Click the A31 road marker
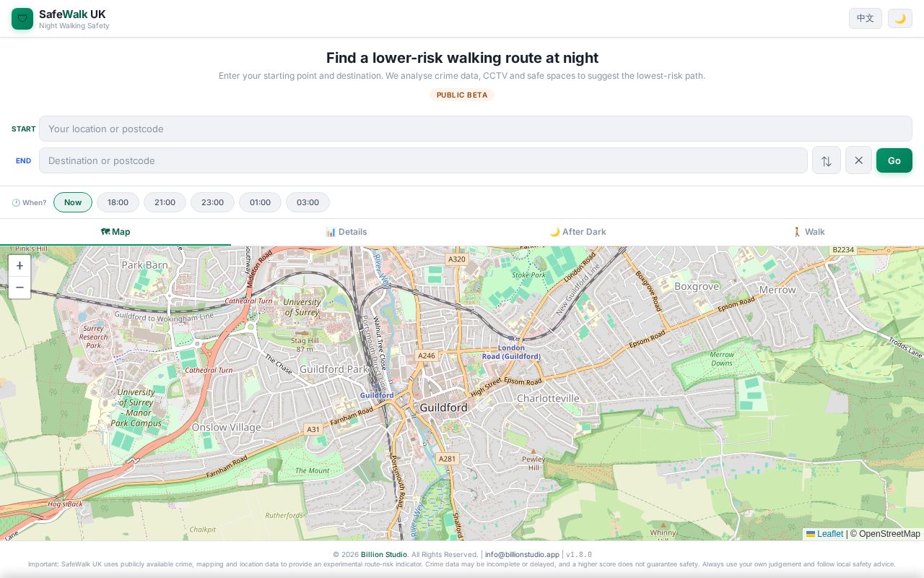924x578 pixels. (313, 429)
